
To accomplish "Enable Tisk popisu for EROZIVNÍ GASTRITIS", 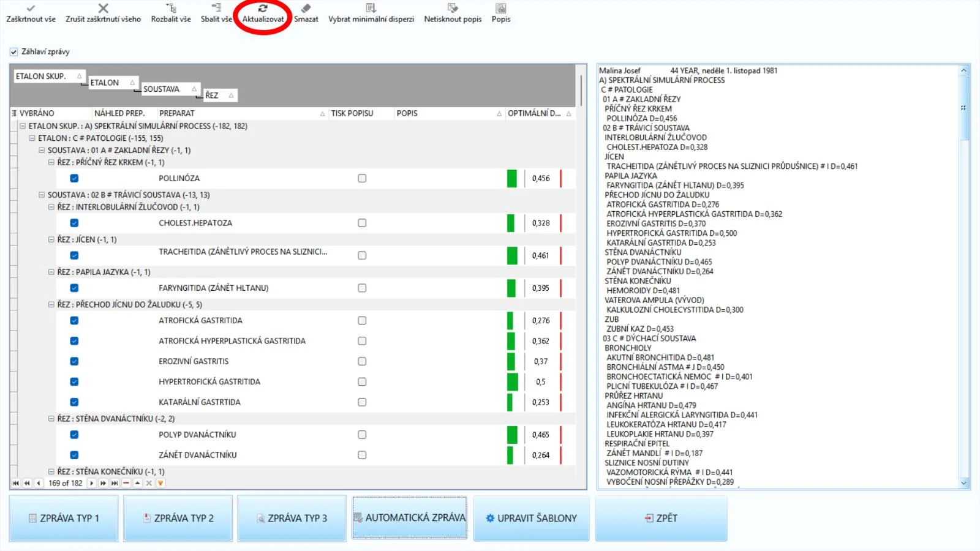I will pos(362,361).
